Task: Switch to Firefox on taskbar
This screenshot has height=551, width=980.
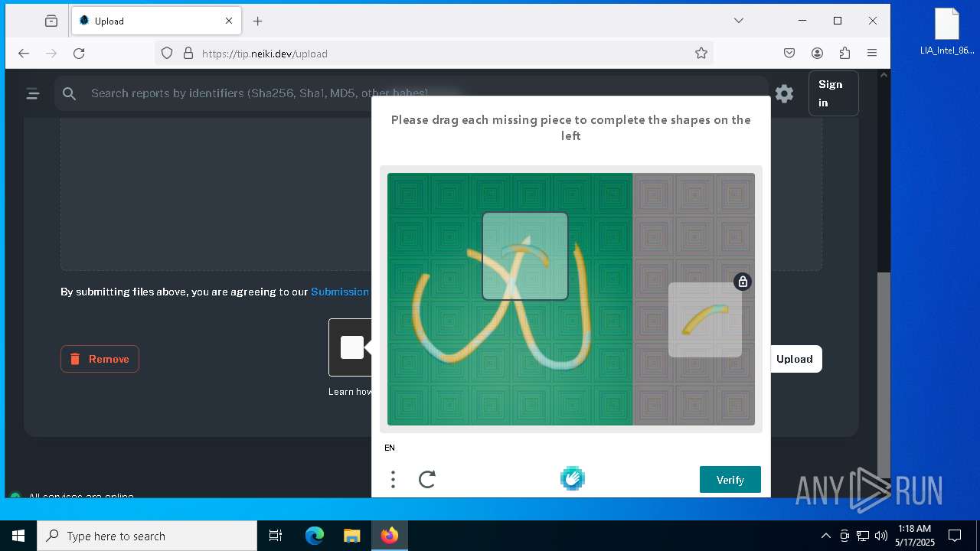Action: (390, 536)
